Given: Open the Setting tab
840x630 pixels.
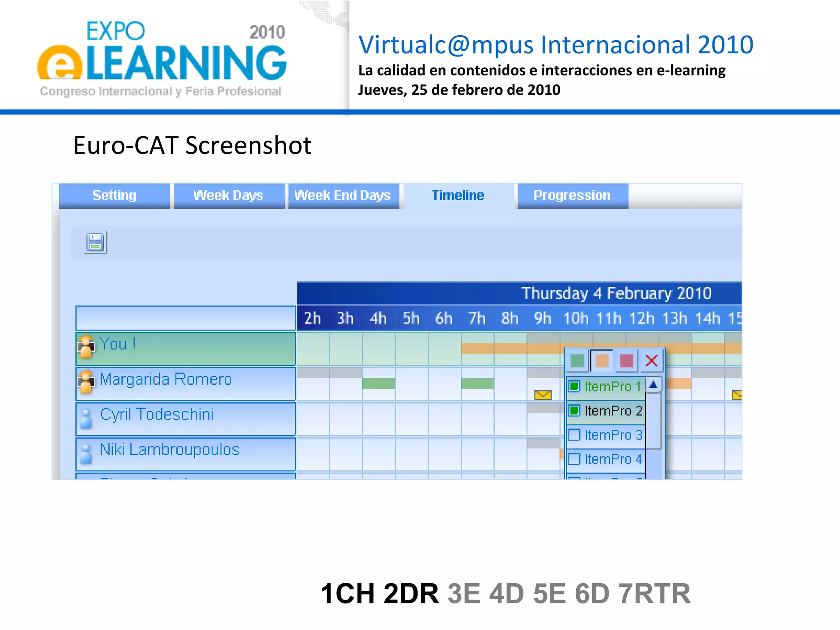Looking at the screenshot, I should [x=114, y=196].
